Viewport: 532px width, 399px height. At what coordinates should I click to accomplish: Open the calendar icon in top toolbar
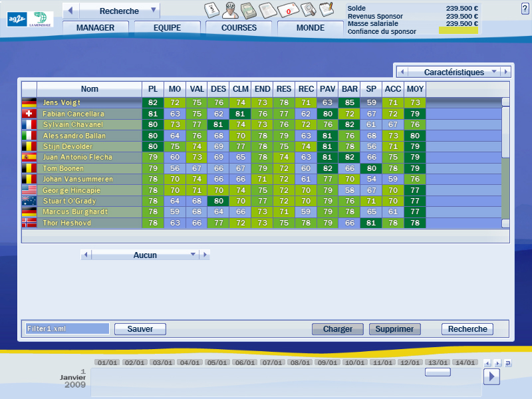pyautogui.click(x=211, y=10)
